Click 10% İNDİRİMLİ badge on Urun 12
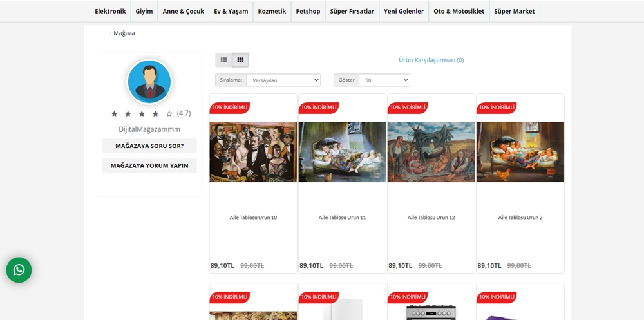Viewport: 644px width, 320px height. 408,108
